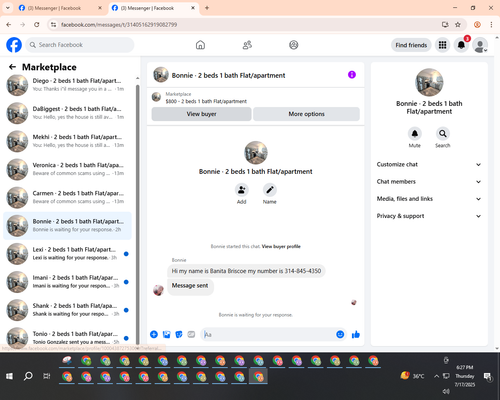500x400 pixels.
Task: Open the View buyer profile link
Action: (281, 247)
